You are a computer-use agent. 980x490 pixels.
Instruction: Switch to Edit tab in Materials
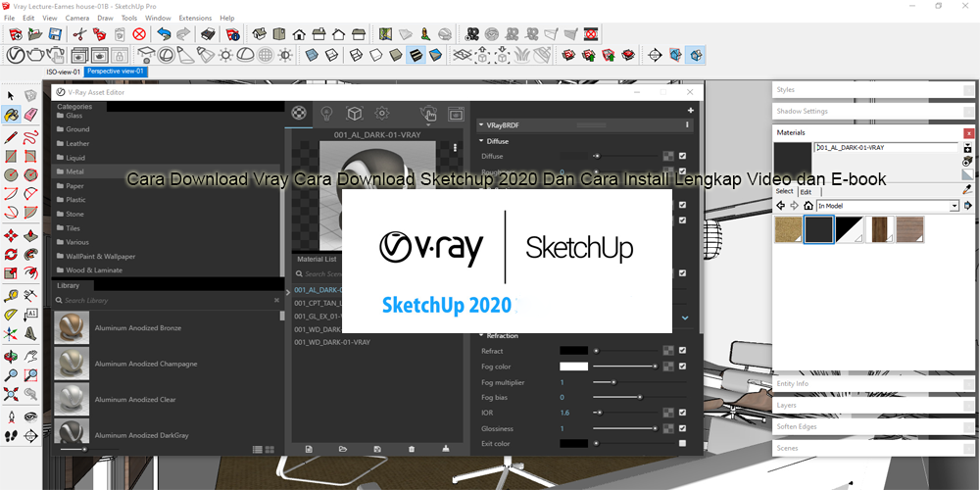click(807, 192)
